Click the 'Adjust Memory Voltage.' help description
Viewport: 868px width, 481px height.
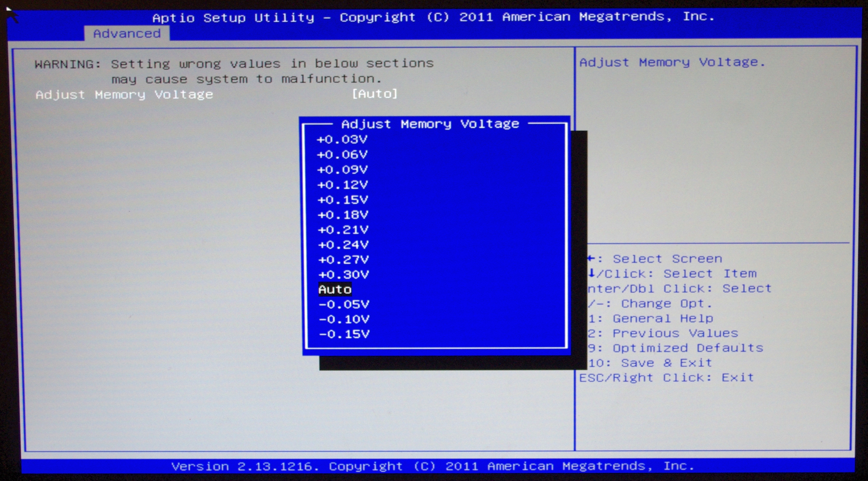[672, 62]
